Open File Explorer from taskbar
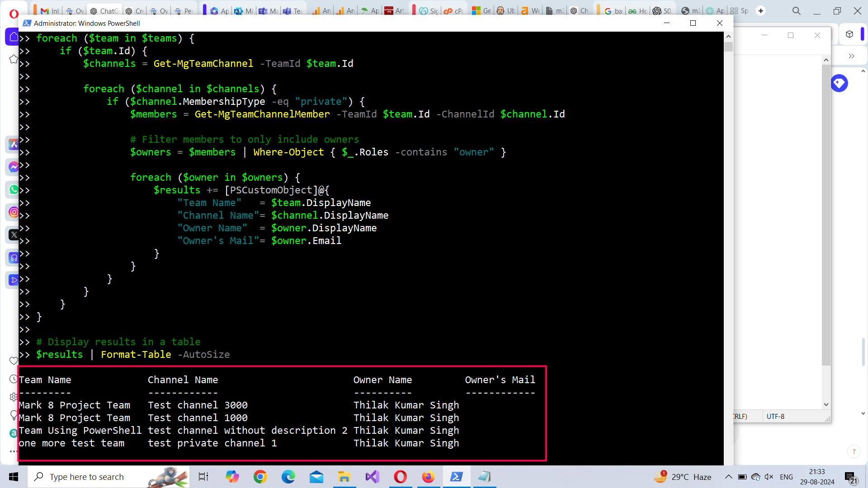This screenshot has height=488, width=868. tap(344, 477)
